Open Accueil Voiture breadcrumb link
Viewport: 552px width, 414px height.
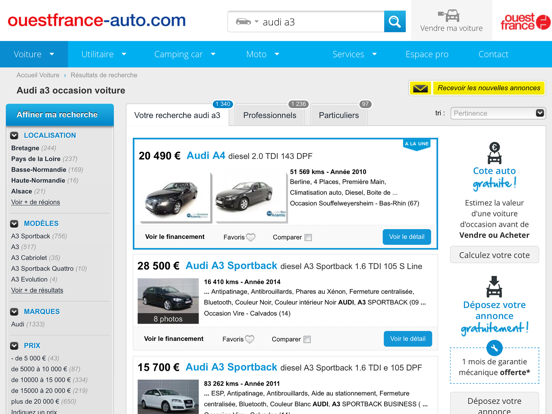pos(38,75)
